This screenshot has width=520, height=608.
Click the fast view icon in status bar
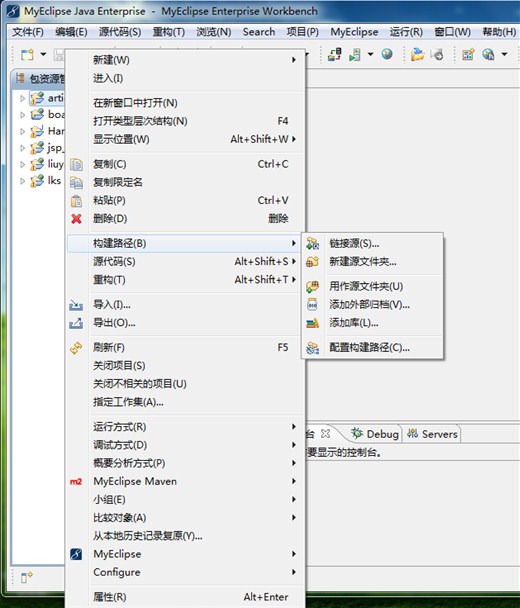[26, 577]
